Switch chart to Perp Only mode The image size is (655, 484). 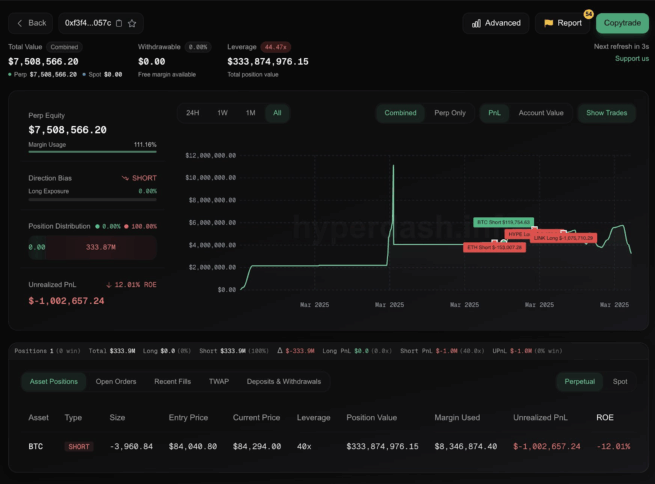click(449, 113)
